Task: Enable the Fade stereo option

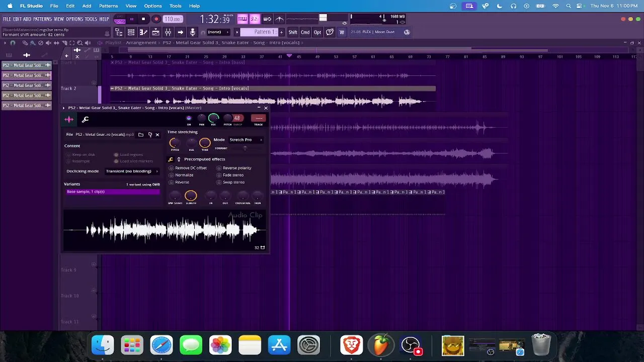Action: 230,175
